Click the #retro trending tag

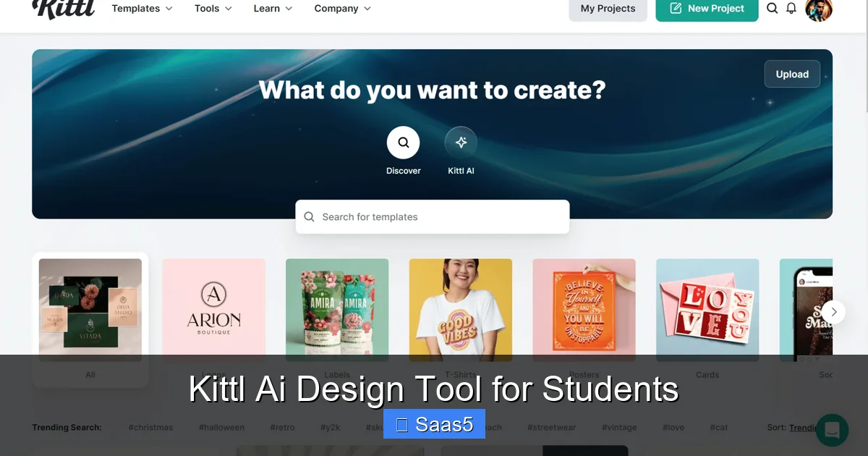point(283,428)
